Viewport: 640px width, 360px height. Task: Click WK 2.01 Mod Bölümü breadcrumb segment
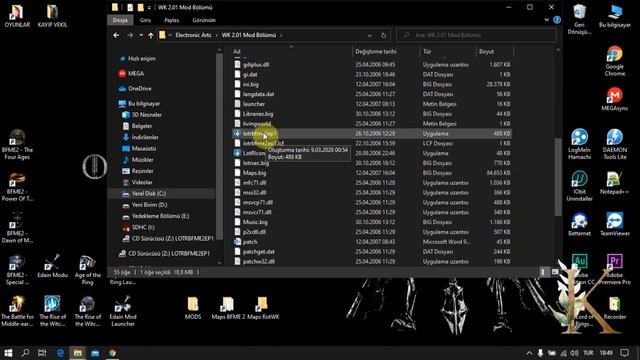pos(249,35)
